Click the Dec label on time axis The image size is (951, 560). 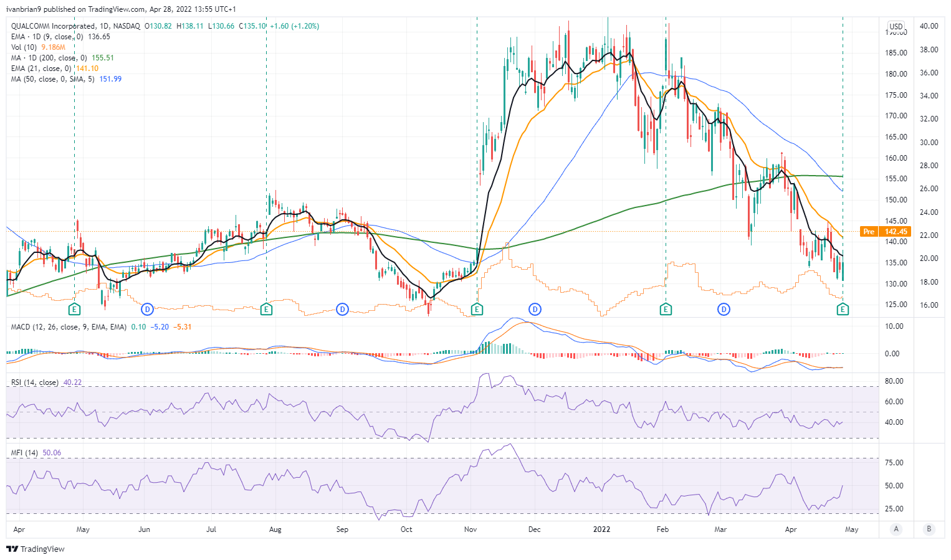(x=534, y=529)
